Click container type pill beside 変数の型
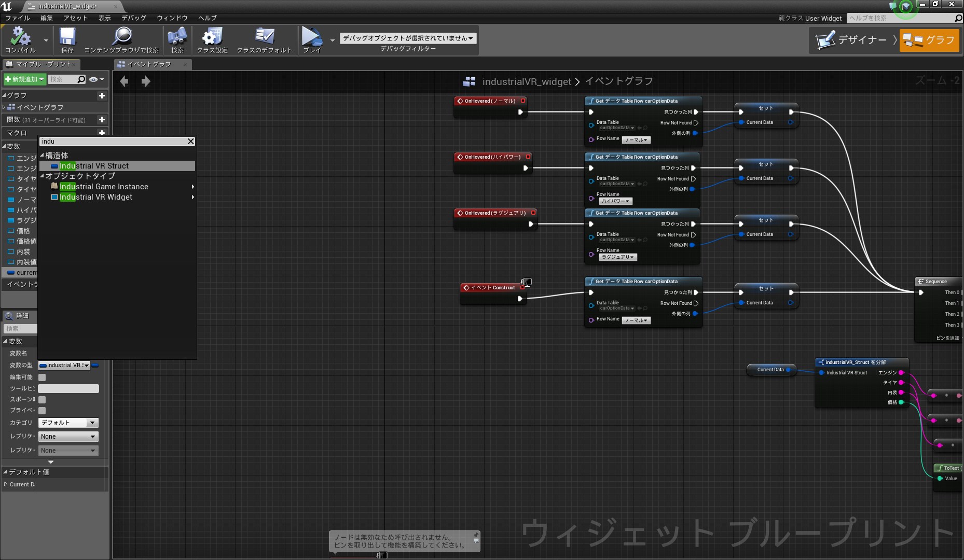This screenshot has height=560, width=964. click(x=95, y=366)
